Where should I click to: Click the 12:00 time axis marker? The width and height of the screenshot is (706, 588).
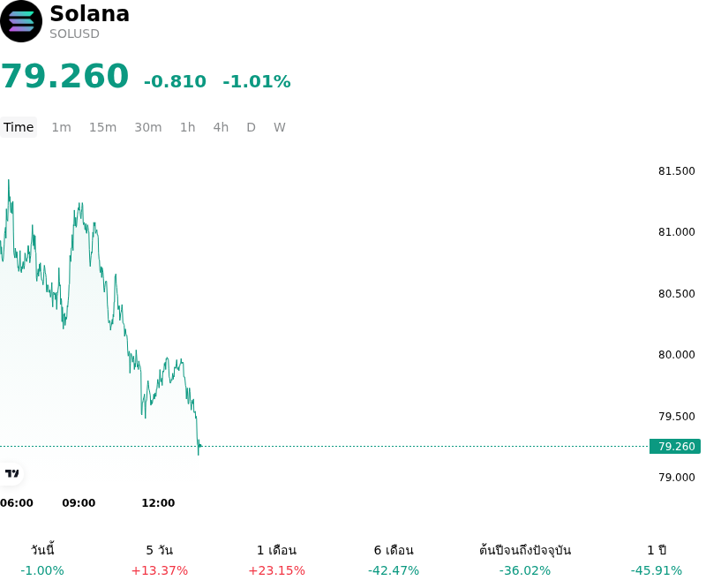tap(158, 503)
